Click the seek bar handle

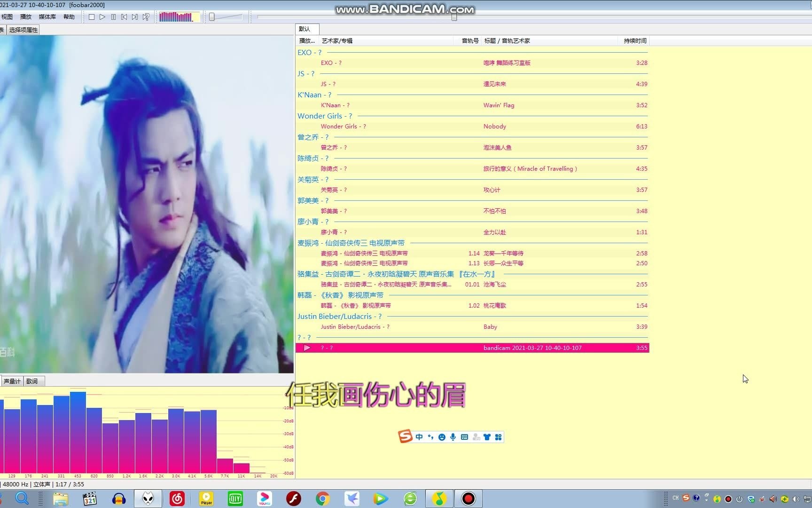(454, 17)
